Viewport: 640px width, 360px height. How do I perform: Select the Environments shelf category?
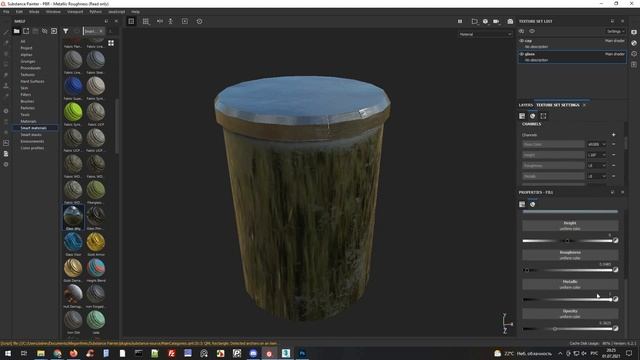pyautogui.click(x=32, y=141)
